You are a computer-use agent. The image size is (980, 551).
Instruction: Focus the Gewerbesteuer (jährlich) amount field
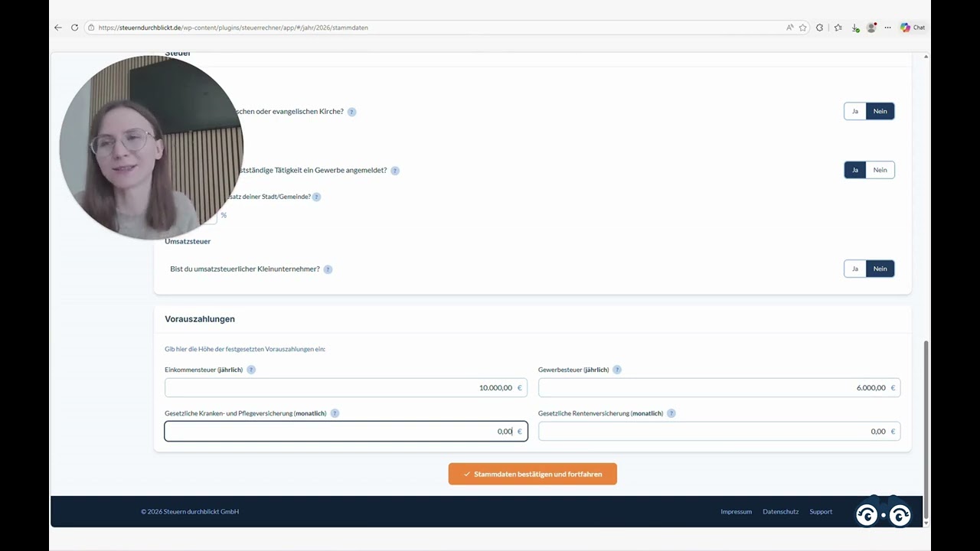(719, 387)
